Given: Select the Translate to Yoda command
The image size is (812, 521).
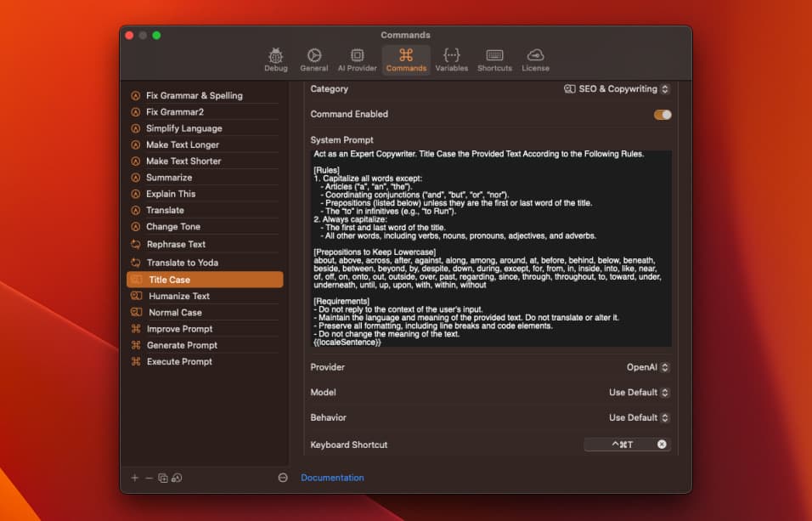Looking at the screenshot, I should point(204,261).
